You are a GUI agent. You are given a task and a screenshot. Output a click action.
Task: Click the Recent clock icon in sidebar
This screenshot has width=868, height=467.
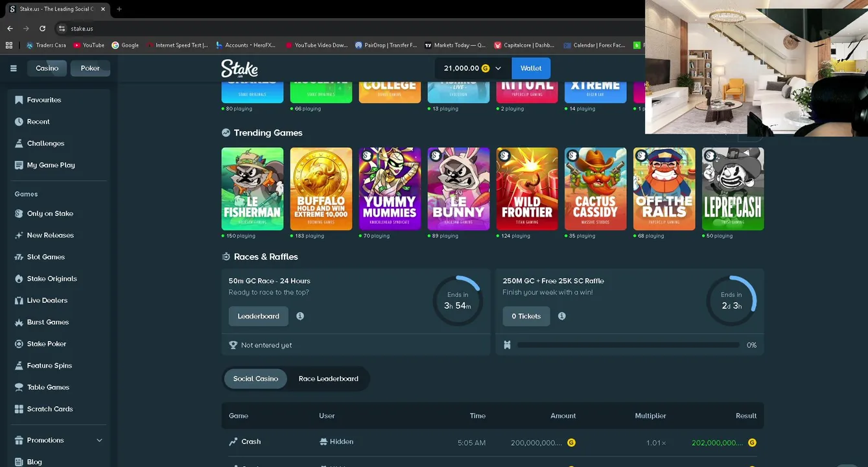[x=19, y=122]
